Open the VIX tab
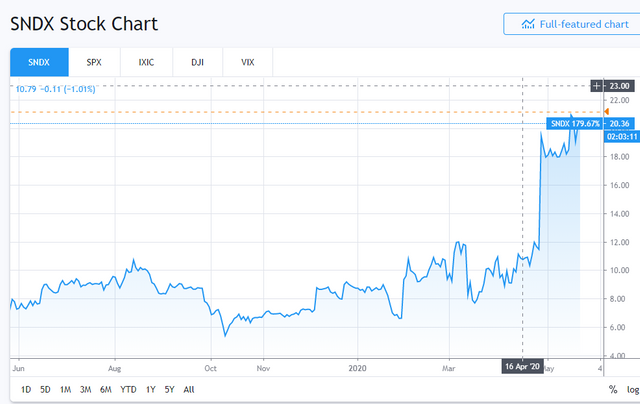This screenshot has width=640, height=404. (x=248, y=62)
